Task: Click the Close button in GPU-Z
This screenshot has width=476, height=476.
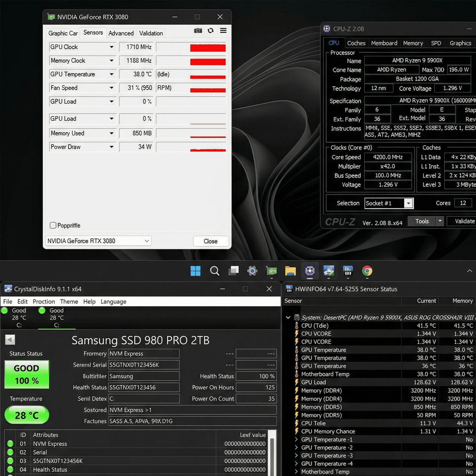Action: point(211,241)
